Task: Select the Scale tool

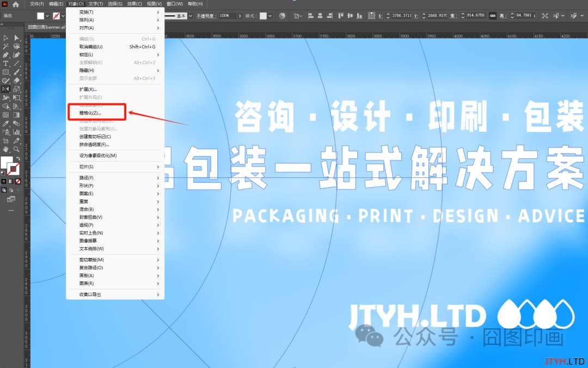Action: point(16,89)
